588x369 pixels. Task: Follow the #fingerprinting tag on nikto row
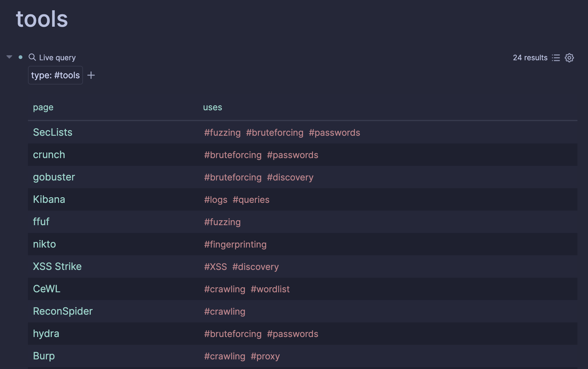[x=235, y=244]
